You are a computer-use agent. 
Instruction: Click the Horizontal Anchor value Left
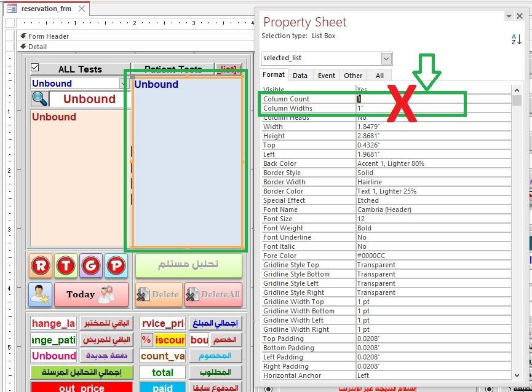(x=433, y=375)
